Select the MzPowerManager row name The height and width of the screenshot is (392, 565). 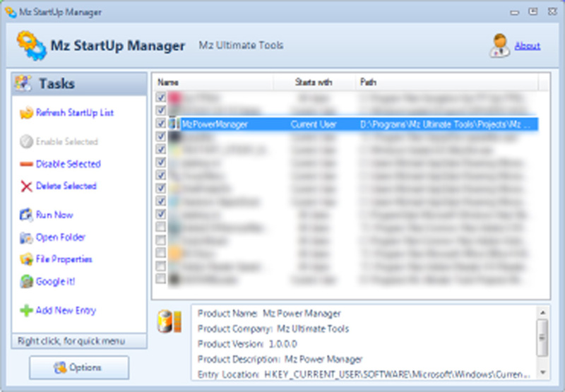tap(215, 124)
